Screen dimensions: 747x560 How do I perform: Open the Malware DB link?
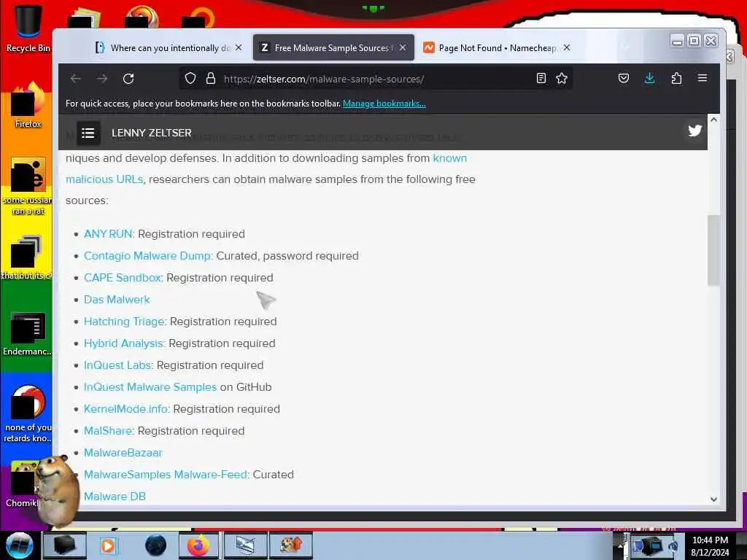(x=115, y=497)
